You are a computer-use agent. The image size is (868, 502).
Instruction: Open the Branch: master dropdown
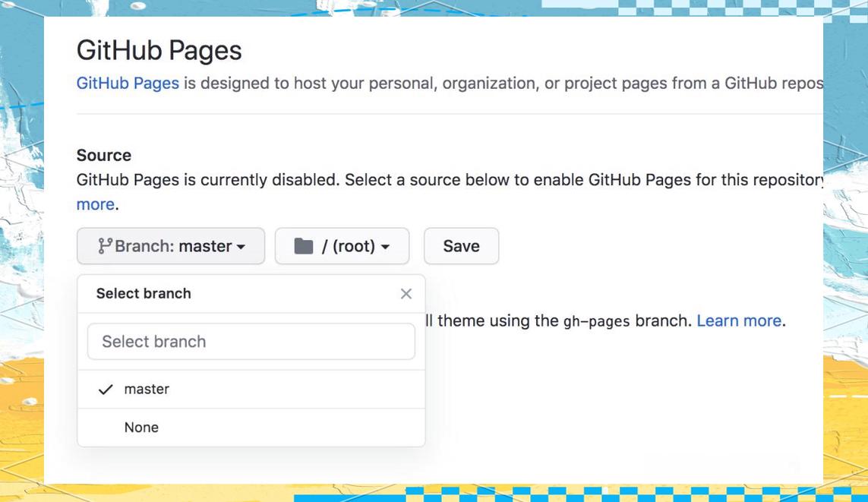171,246
